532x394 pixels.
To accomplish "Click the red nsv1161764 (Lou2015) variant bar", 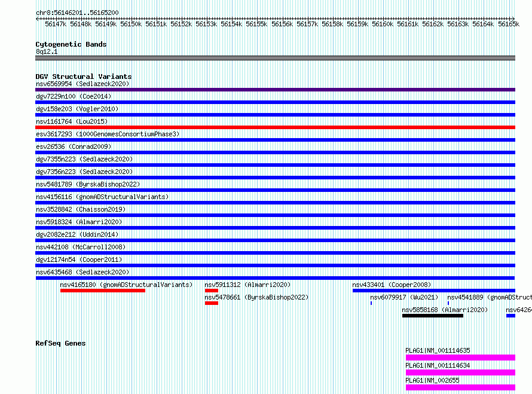I will coord(275,127).
